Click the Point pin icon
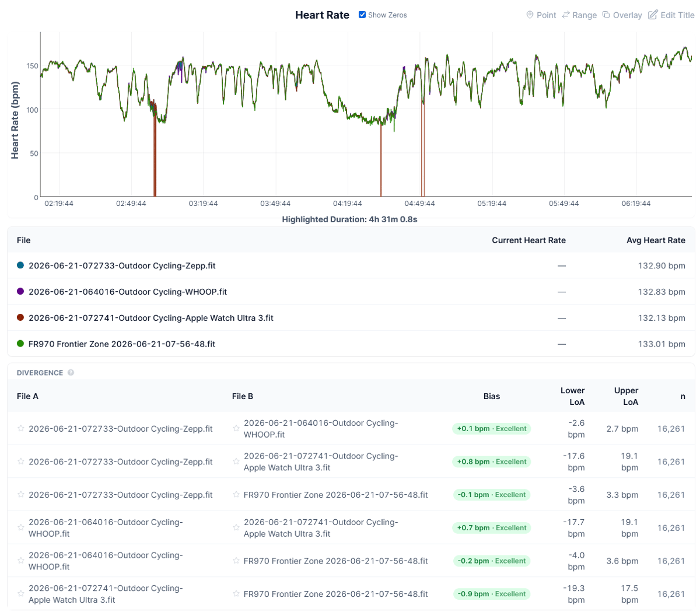The image size is (700, 612). [530, 15]
